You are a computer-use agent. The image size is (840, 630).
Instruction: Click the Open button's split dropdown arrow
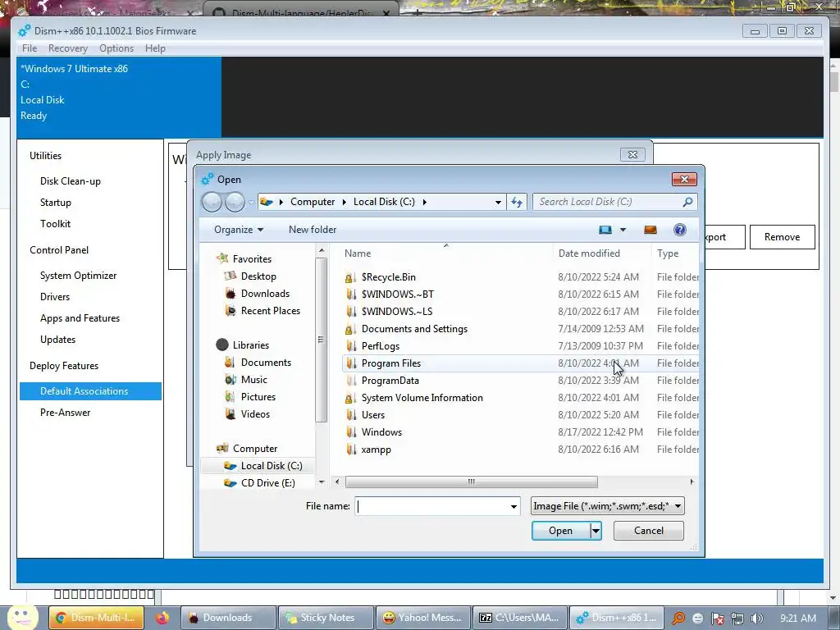(x=596, y=531)
